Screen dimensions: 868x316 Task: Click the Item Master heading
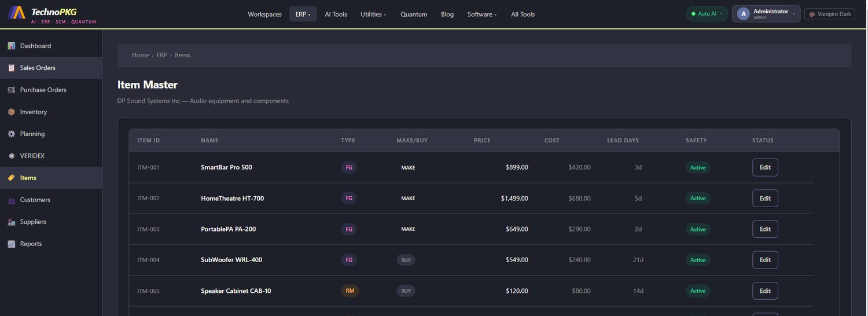[148, 84]
